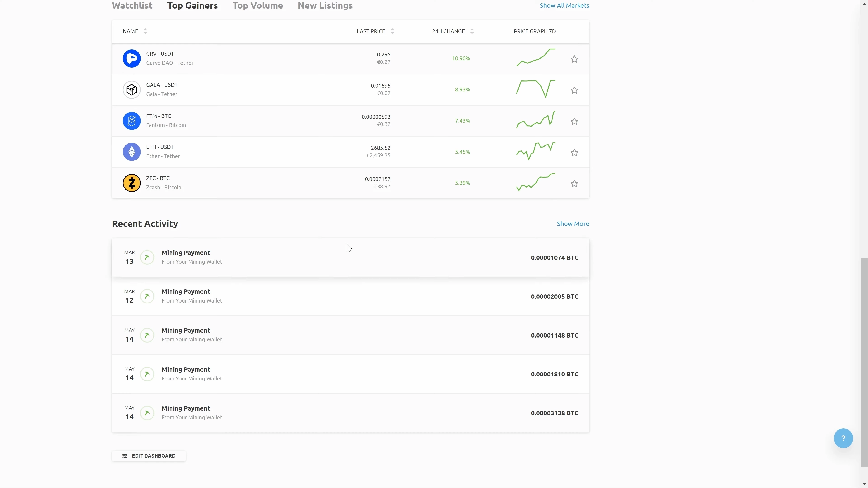Screen dimensions: 868x488
Task: Sort by 24H Change column arrows
Action: click(472, 31)
